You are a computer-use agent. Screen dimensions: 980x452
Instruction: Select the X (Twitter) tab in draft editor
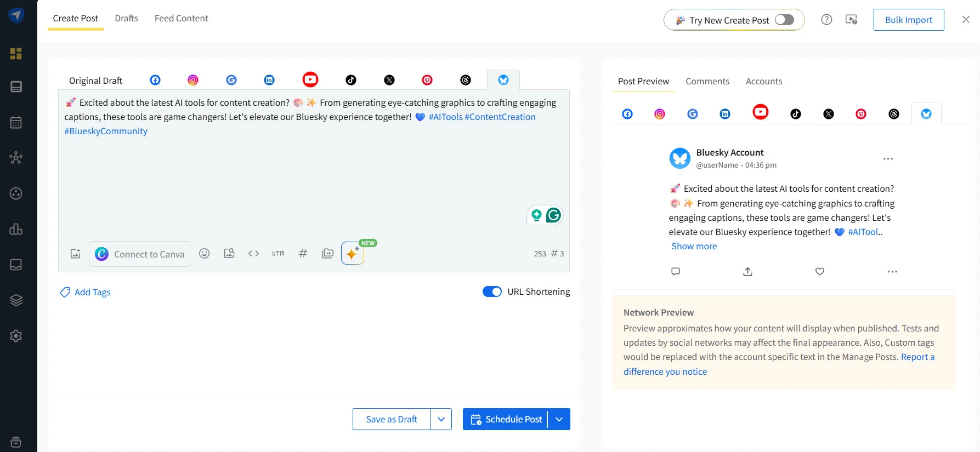pyautogui.click(x=389, y=80)
